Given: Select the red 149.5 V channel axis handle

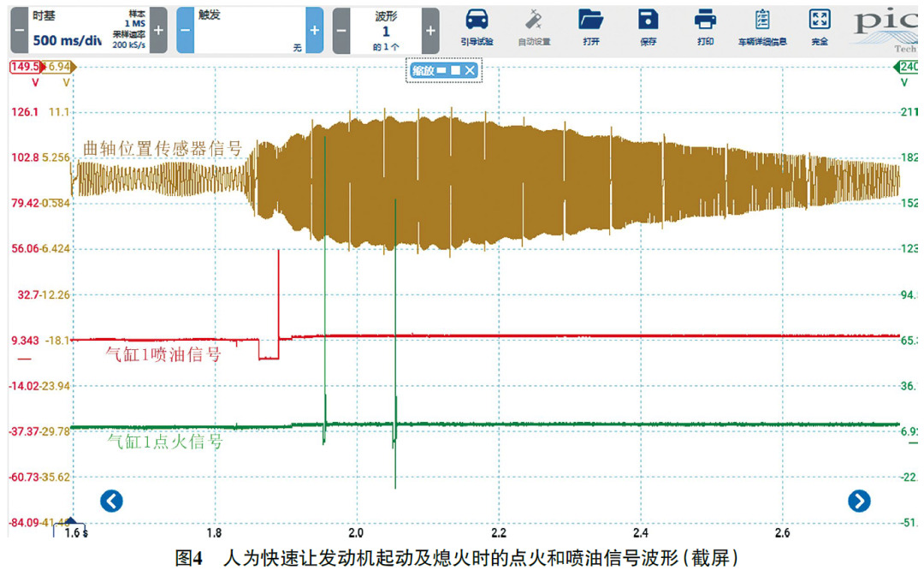Looking at the screenshot, I should (26, 67).
